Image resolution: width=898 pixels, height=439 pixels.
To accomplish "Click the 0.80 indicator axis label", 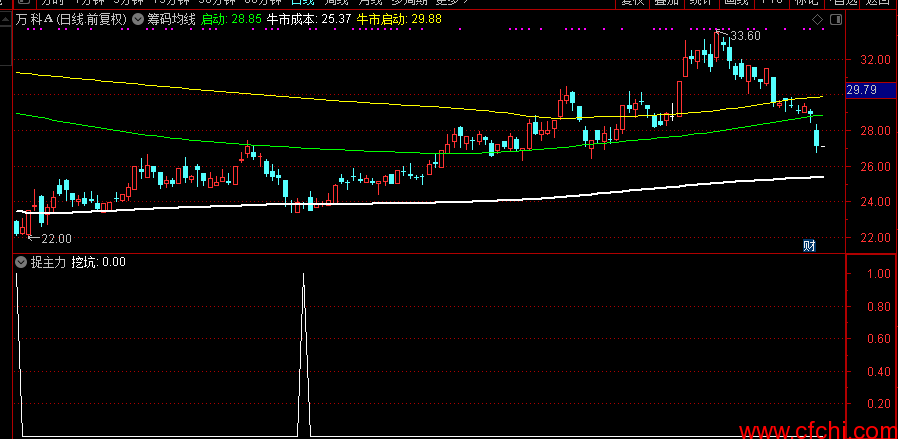I will tap(879, 307).
